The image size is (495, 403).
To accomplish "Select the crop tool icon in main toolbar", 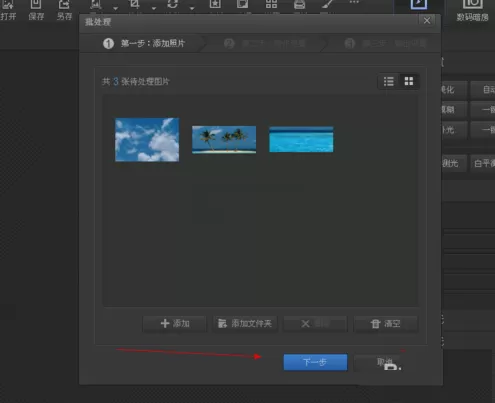I will point(134,5).
